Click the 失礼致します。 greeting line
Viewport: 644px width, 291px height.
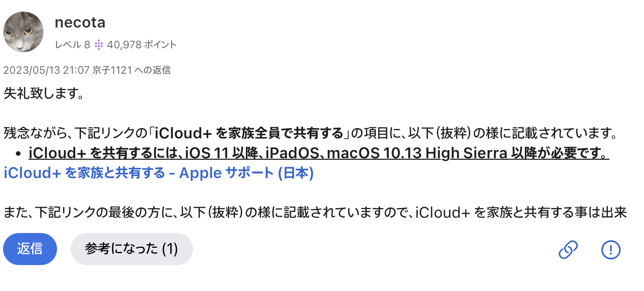tap(43, 94)
